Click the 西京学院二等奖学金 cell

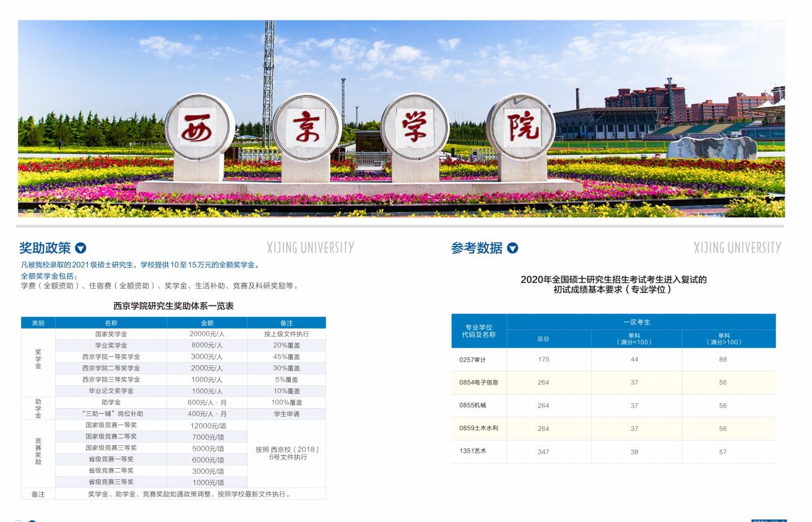(111, 368)
